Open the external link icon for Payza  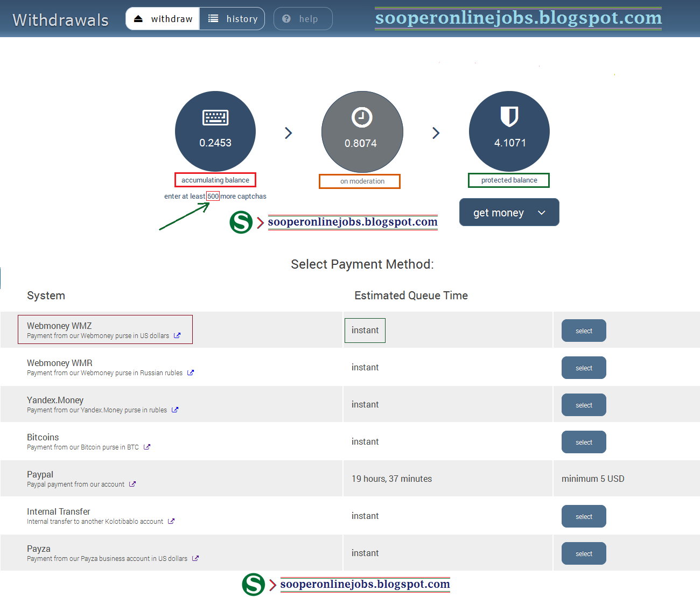(x=195, y=558)
